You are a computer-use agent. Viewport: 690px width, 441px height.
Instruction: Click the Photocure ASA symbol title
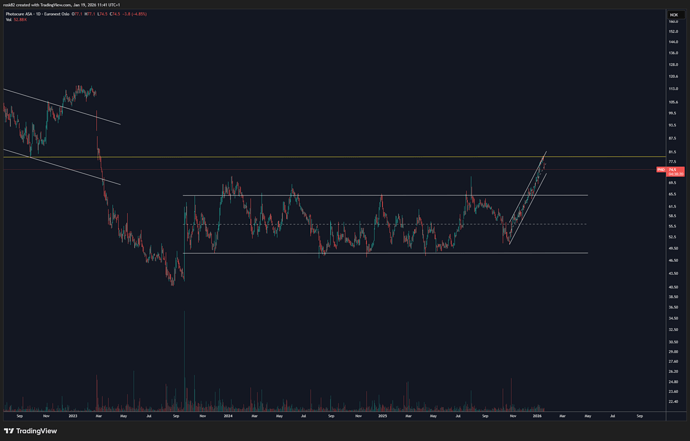22,14
